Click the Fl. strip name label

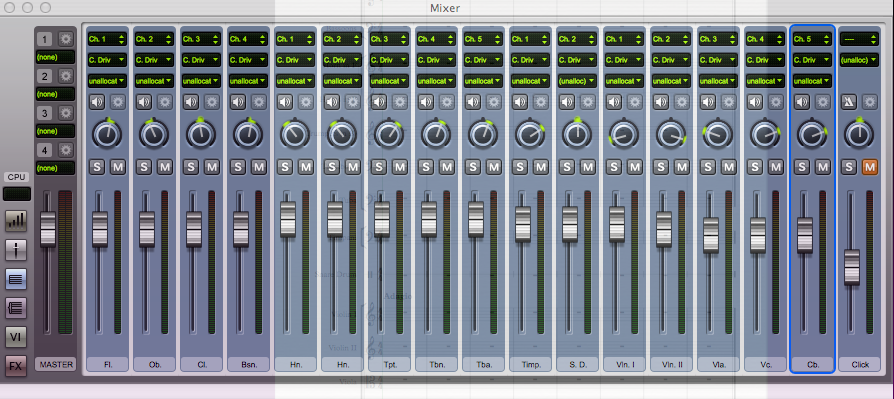pyautogui.click(x=107, y=364)
